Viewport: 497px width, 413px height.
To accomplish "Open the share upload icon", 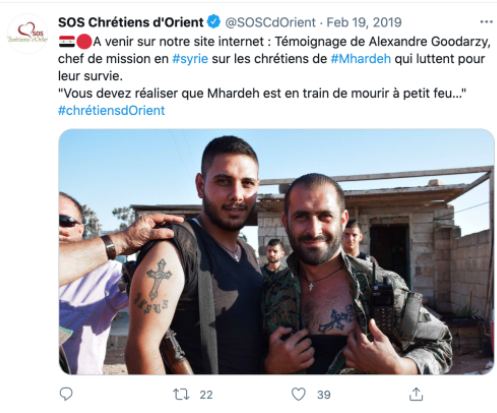I will (x=416, y=394).
